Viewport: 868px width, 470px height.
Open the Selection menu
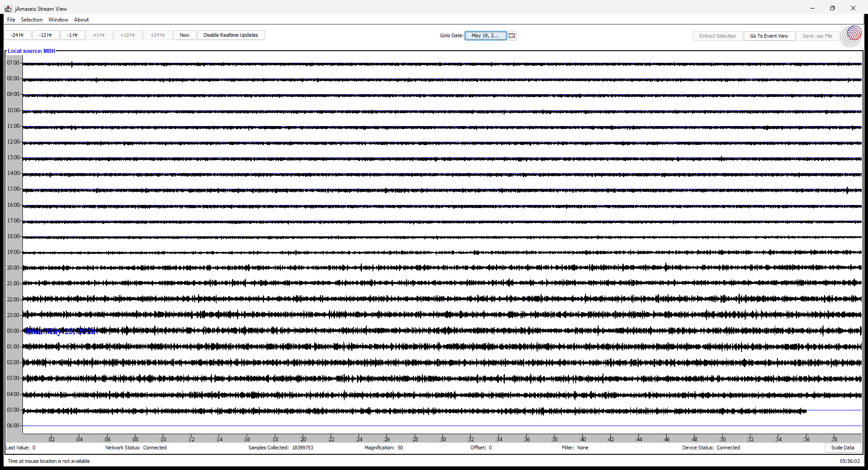coord(32,20)
